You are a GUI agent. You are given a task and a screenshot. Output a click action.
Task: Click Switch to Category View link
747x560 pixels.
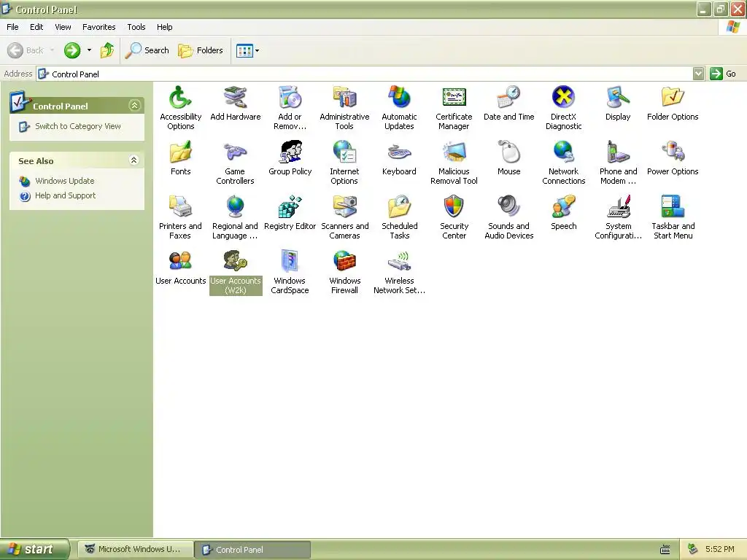(x=77, y=126)
